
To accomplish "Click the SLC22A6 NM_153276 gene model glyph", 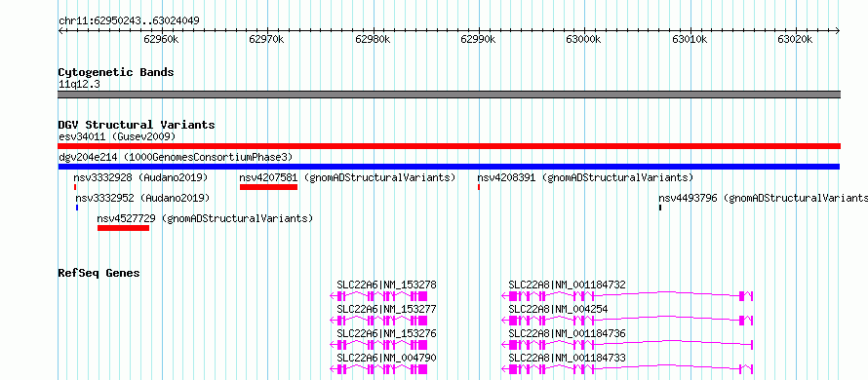I will [x=378, y=345].
